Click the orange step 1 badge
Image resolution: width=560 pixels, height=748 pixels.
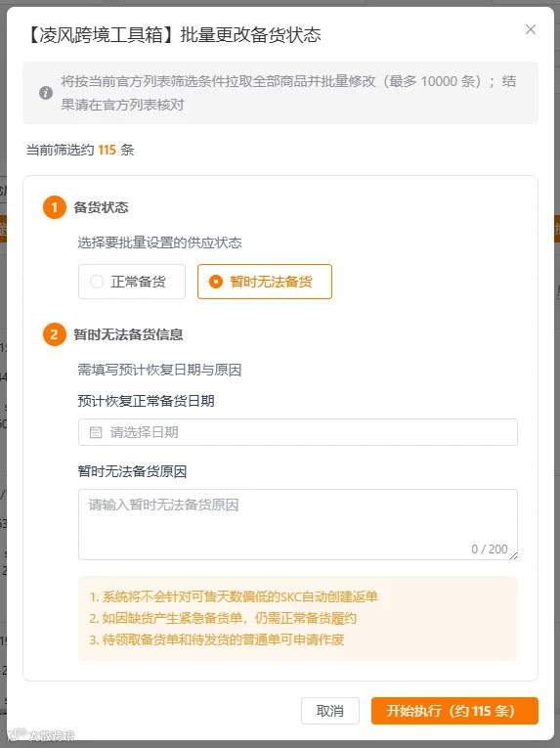(55, 207)
